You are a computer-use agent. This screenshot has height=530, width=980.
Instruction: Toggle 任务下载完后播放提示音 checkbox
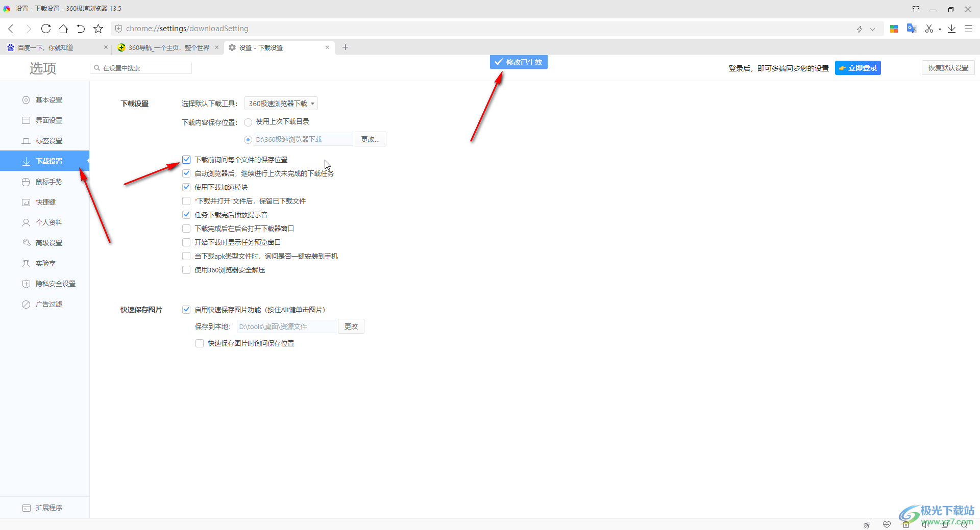(x=186, y=215)
